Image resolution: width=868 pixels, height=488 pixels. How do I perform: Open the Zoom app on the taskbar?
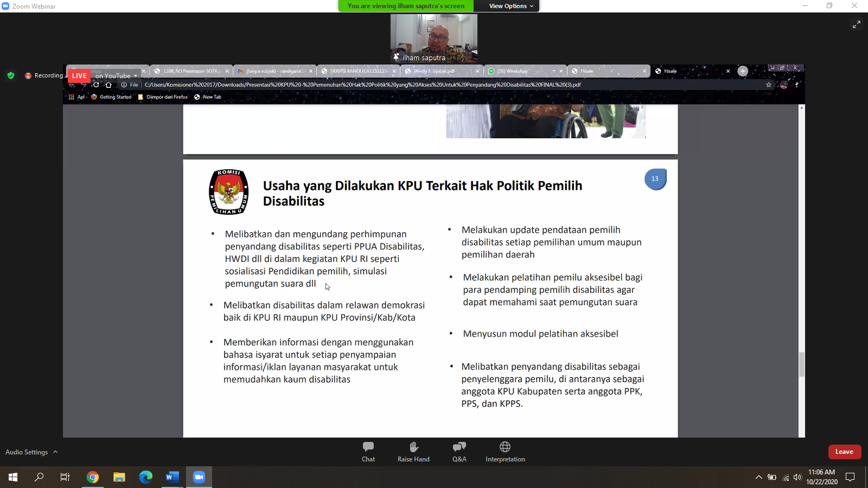pyautogui.click(x=199, y=477)
